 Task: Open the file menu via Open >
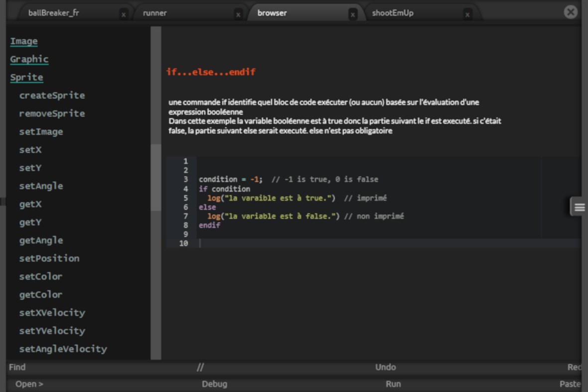[x=29, y=384]
